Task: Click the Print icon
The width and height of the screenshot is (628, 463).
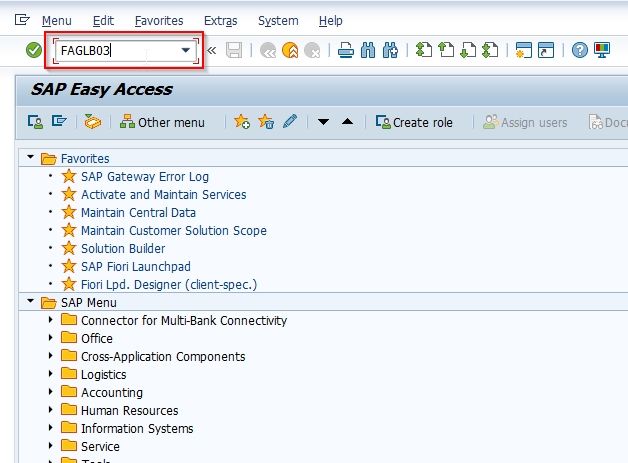Action: tap(346, 50)
